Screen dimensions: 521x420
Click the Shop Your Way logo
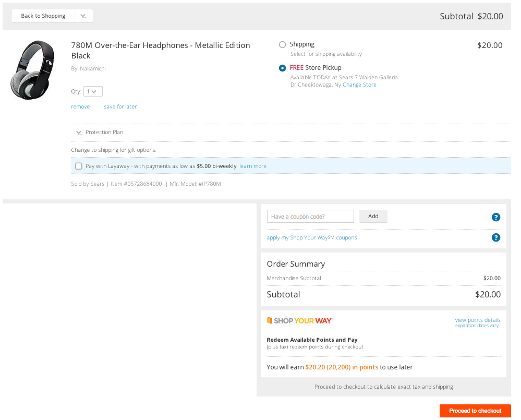300,321
